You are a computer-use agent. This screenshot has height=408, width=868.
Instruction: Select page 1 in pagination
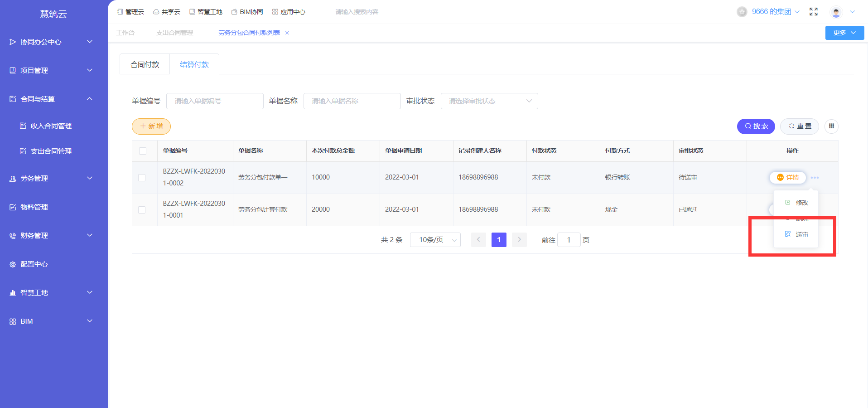click(499, 240)
